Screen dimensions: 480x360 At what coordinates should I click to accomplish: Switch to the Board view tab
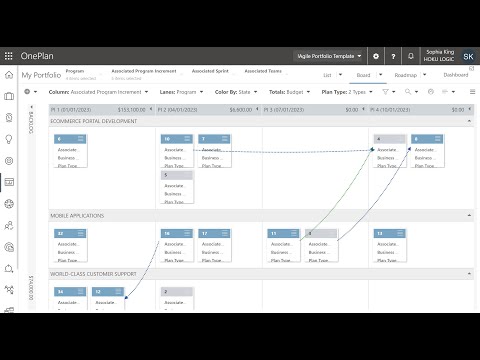363,75
